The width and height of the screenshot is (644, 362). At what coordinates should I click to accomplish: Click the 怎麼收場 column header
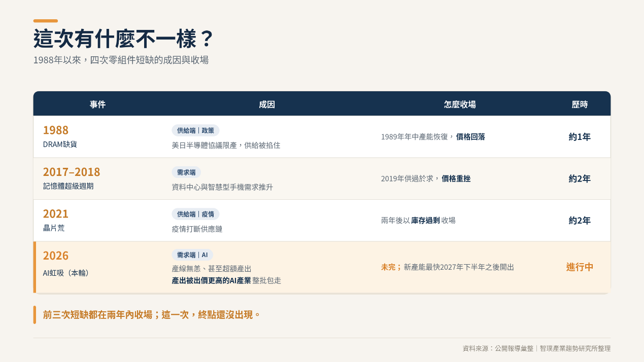[x=460, y=104]
